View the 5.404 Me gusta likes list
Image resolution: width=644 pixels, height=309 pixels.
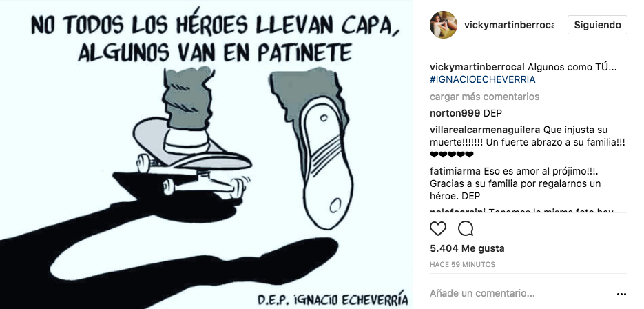[467, 248]
